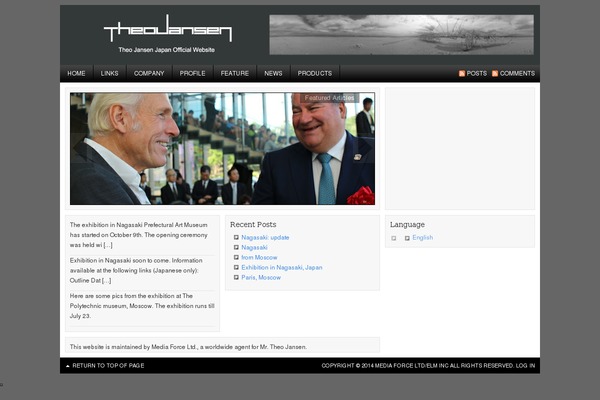This screenshot has width=600, height=400.
Task: Click the 'Exhibition in Nagasaki soon to come' excerpt
Action: pyautogui.click(x=136, y=270)
